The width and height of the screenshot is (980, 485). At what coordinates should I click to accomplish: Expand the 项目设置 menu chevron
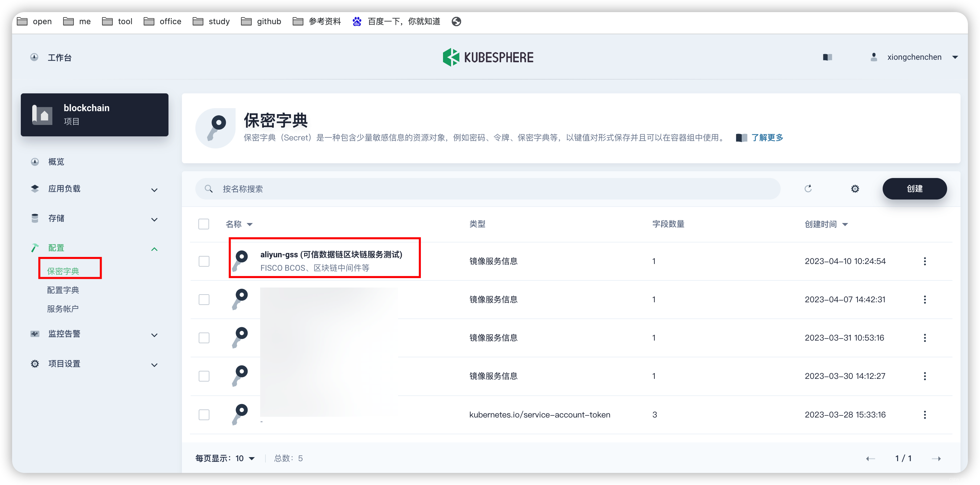154,365
